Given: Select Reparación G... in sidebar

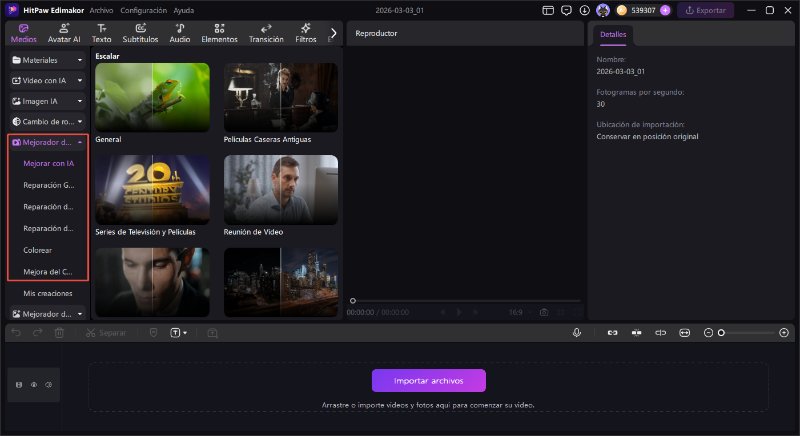Looking at the screenshot, I should [48, 185].
